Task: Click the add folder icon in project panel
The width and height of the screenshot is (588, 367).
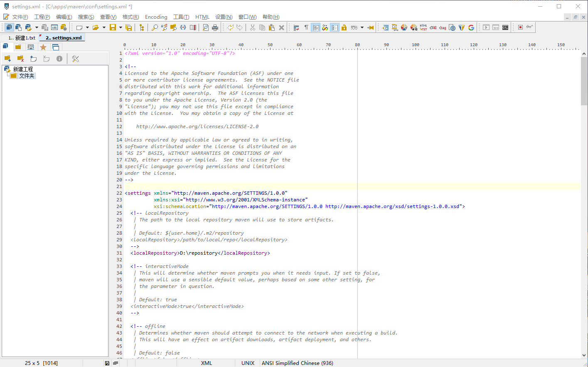Action: [x=7, y=59]
